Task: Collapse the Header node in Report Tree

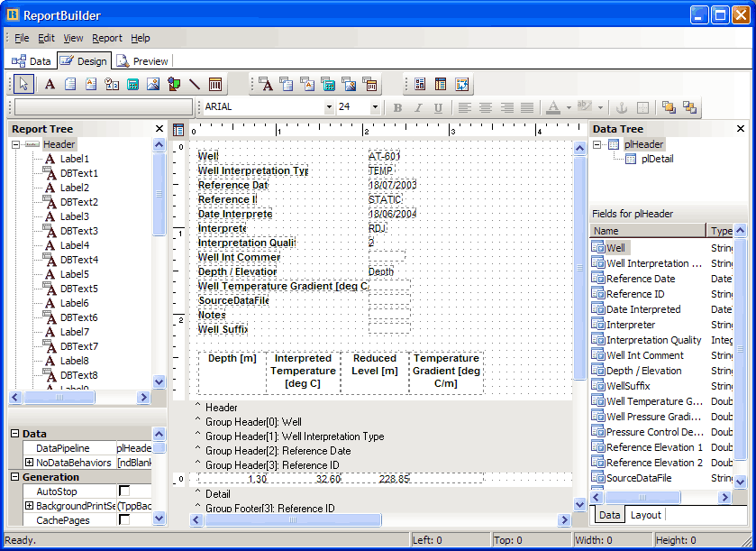Action: (16, 144)
